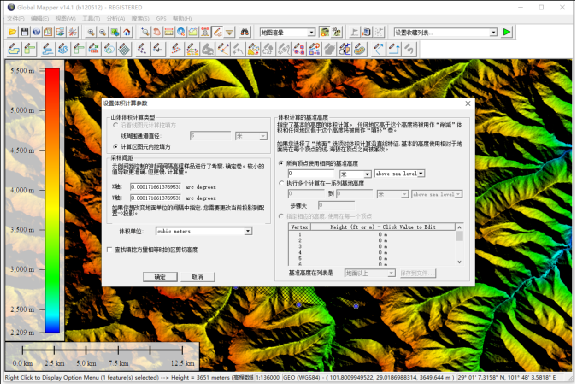Screen dimensions: 575x384
Task: Click the configuration icon next to globe
Action: 73,32
